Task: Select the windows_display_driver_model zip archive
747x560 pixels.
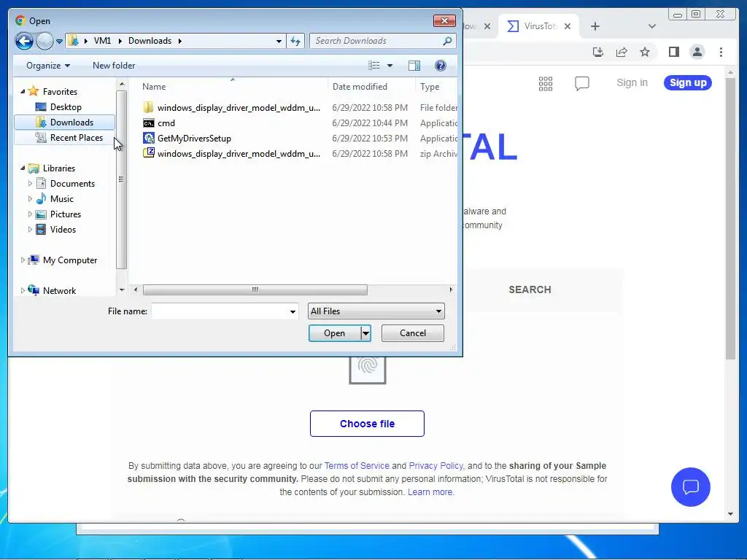Action: 232,153
